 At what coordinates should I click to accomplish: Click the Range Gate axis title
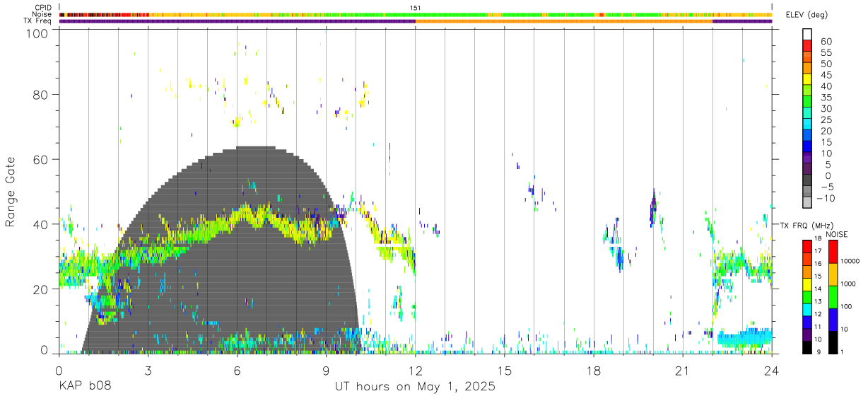(x=11, y=190)
